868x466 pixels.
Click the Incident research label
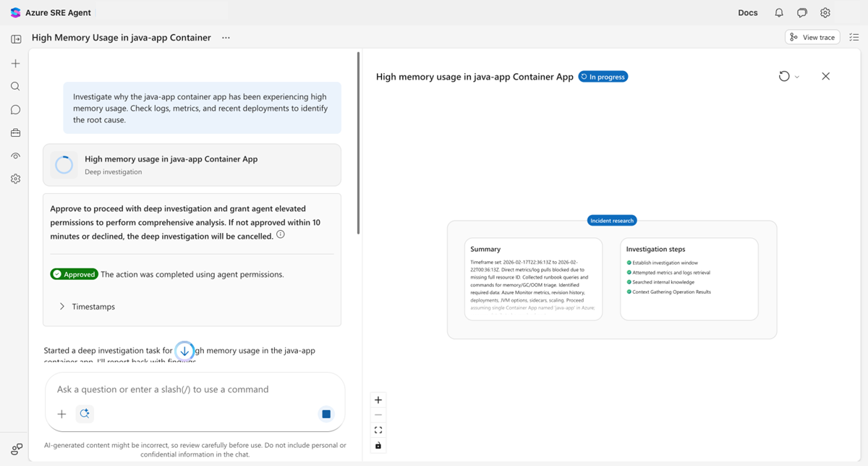click(612, 221)
